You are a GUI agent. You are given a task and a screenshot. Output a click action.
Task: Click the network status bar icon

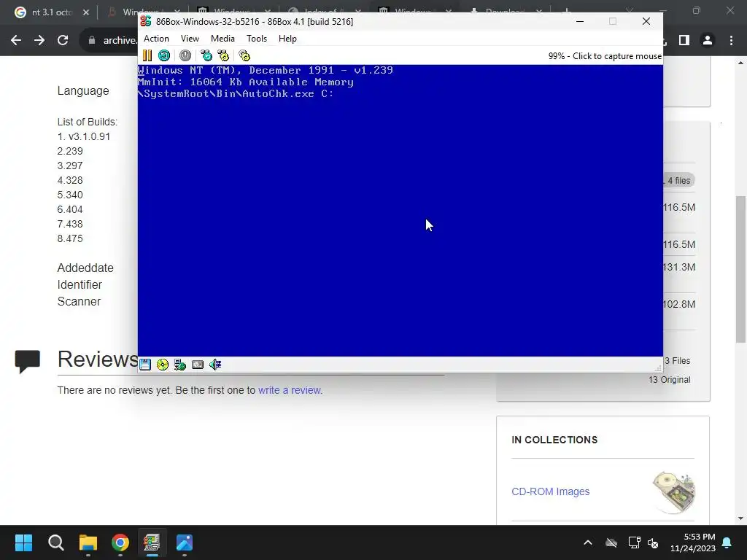pyautogui.click(x=180, y=365)
